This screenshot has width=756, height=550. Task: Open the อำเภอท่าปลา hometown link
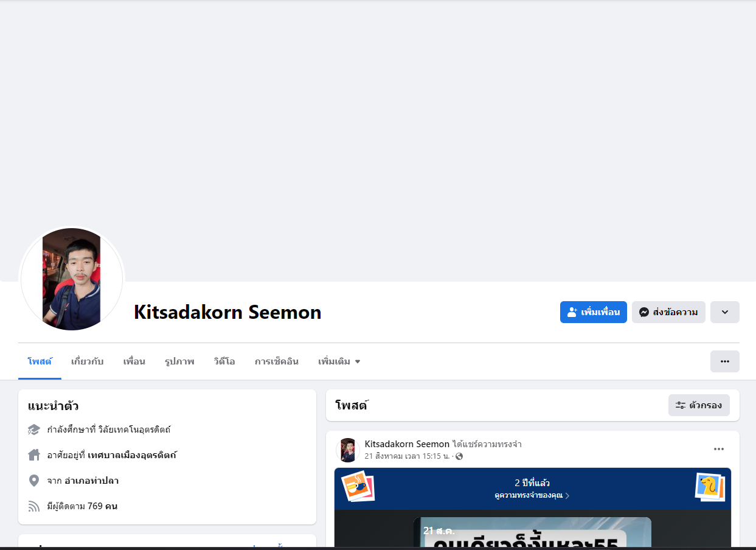(91, 481)
